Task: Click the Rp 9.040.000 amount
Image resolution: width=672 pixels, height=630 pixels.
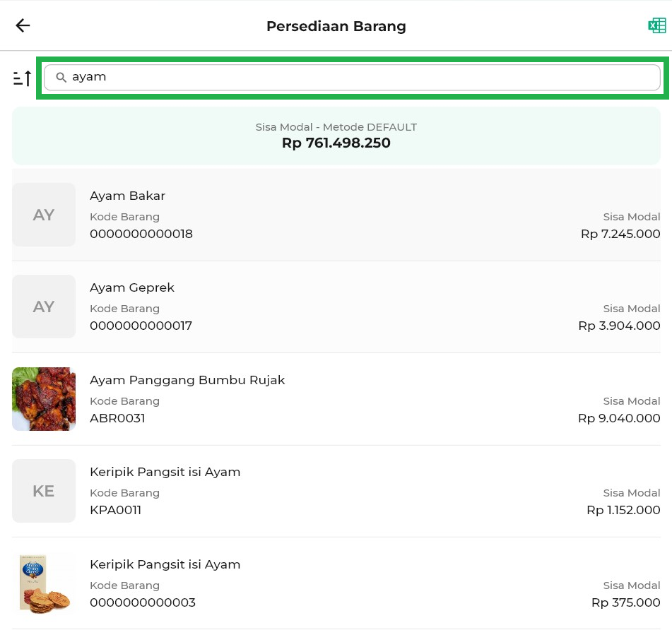Action: point(619,418)
